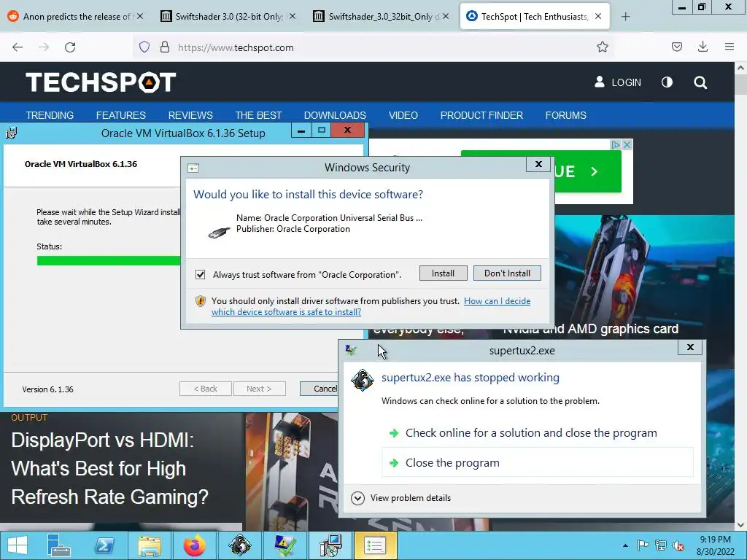
Task: Click the green installation progress bar
Action: pyautogui.click(x=109, y=260)
